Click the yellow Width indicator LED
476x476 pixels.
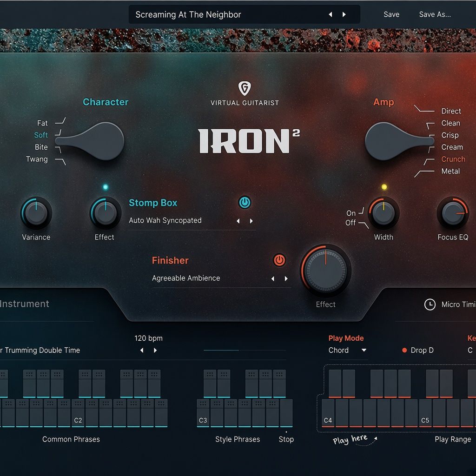coord(384,187)
